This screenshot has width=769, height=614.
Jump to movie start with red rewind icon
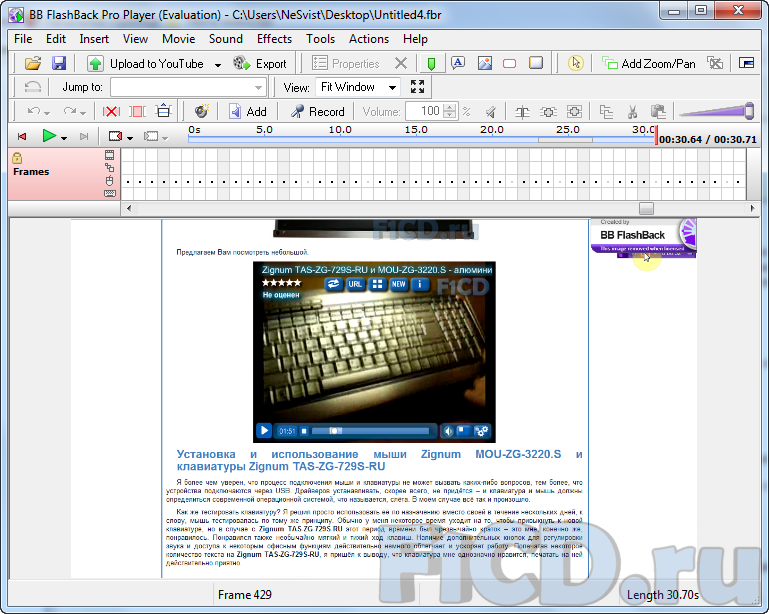[x=22, y=136]
